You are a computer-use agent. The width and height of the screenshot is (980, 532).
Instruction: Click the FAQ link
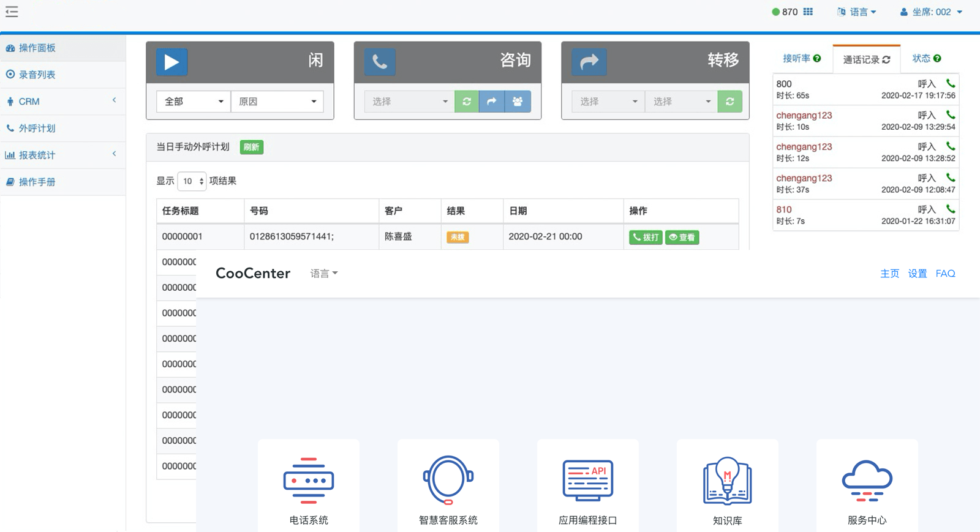[945, 274]
